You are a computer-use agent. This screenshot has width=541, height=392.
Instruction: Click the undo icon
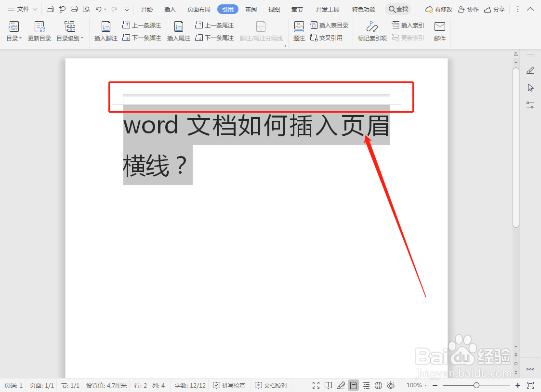98,9
